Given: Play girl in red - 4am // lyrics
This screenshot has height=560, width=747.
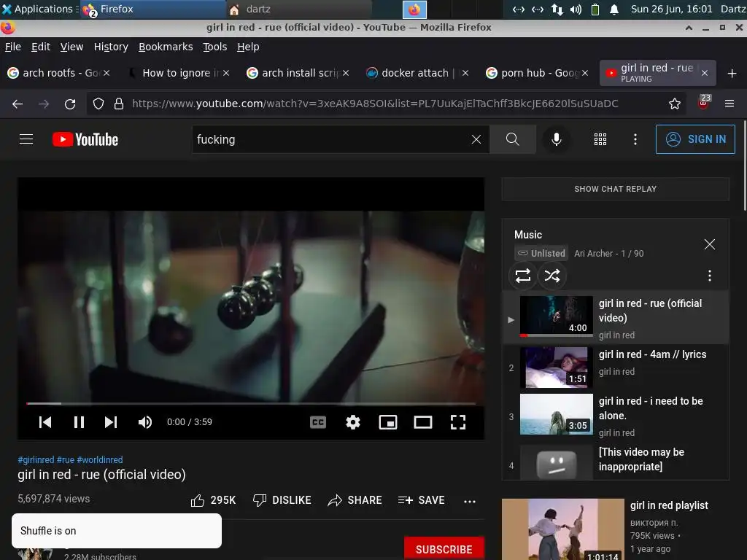Looking at the screenshot, I should coord(616,367).
